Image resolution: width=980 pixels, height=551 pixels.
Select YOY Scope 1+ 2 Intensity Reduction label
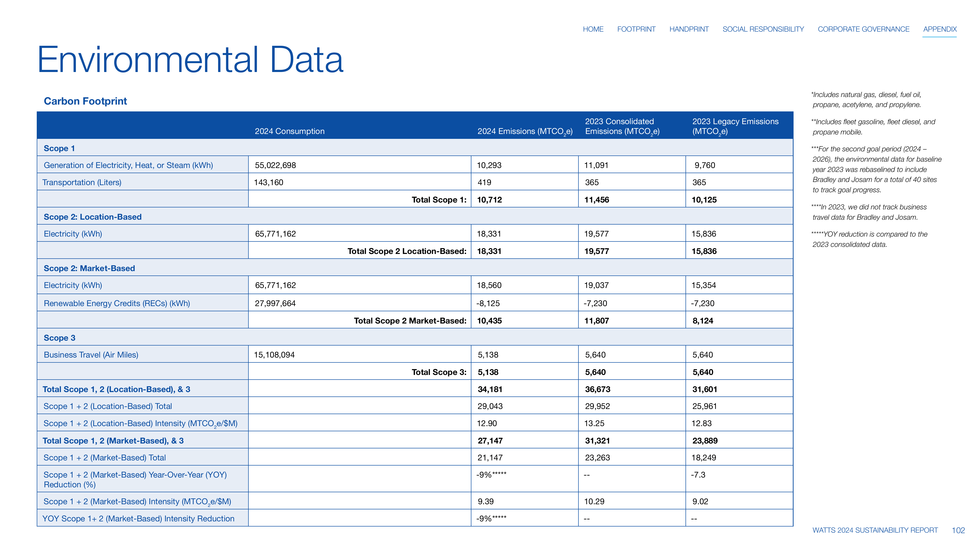click(138, 519)
